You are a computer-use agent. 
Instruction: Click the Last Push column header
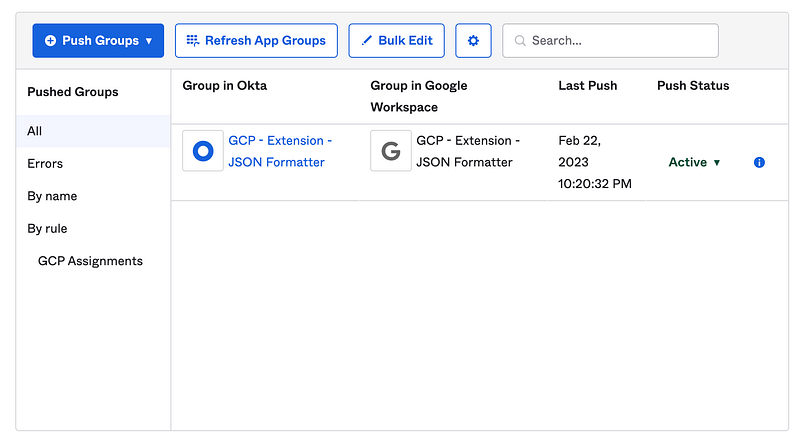pyautogui.click(x=587, y=86)
